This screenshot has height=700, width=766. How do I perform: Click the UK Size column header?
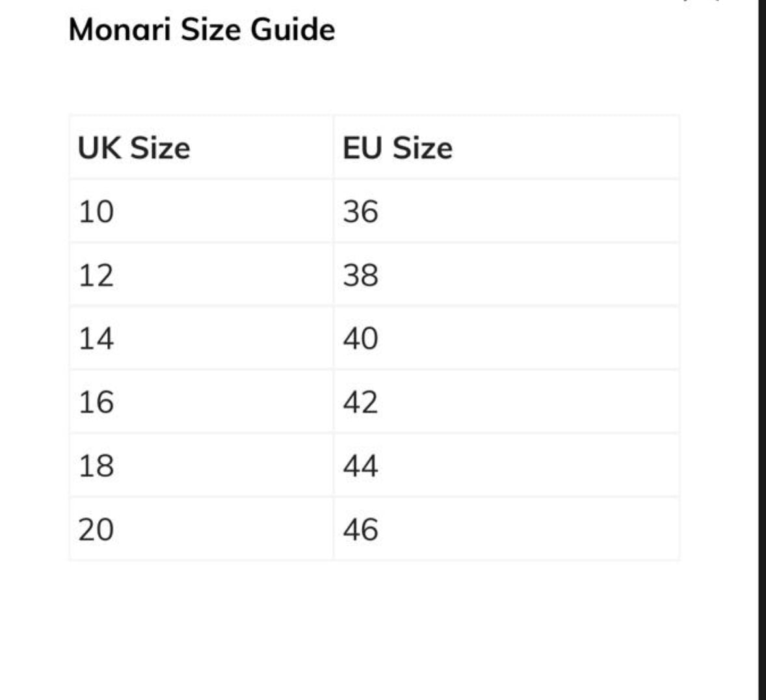134,148
